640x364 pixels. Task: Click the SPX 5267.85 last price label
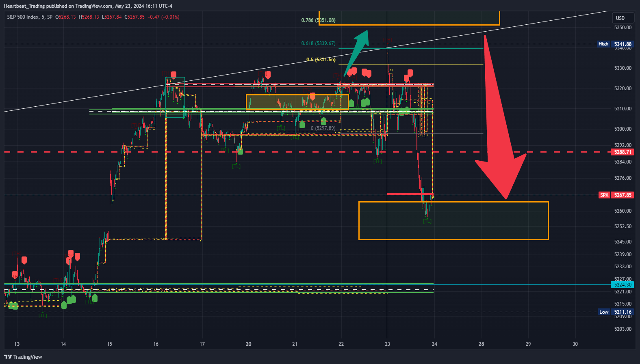pos(616,195)
